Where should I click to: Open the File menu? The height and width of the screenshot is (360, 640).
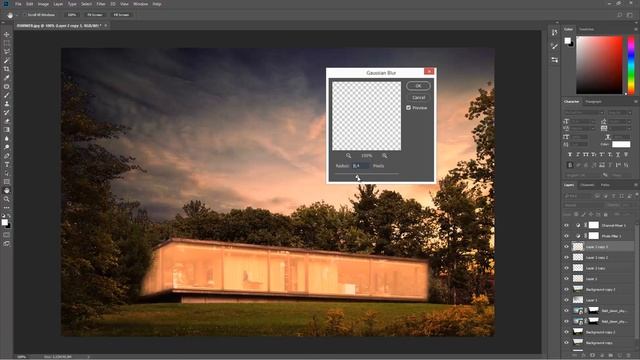coord(18,4)
